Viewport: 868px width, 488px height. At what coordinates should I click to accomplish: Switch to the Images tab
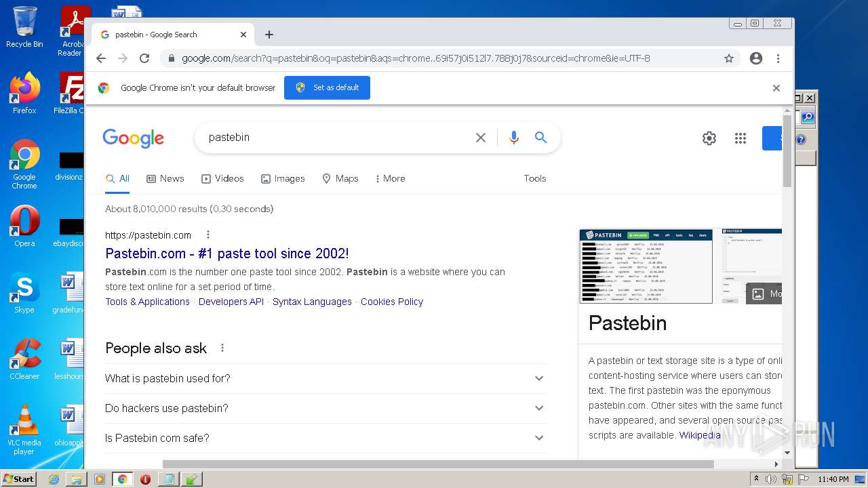pos(283,179)
